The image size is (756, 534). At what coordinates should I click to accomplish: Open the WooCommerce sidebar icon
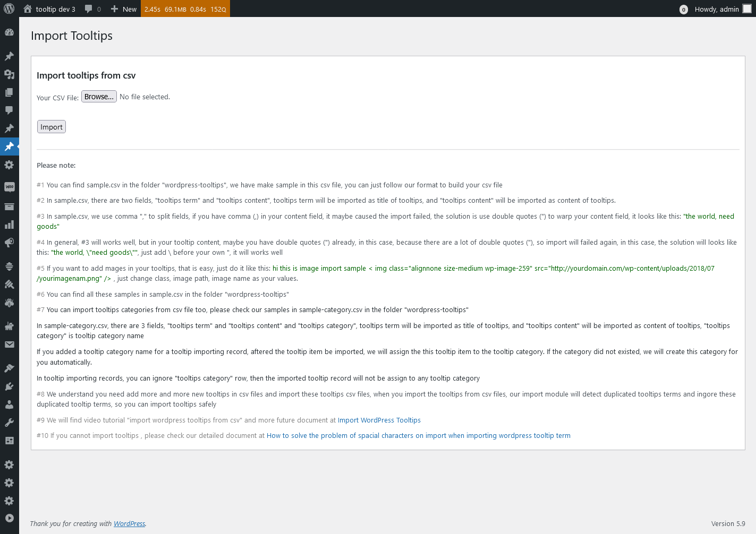click(x=9, y=187)
